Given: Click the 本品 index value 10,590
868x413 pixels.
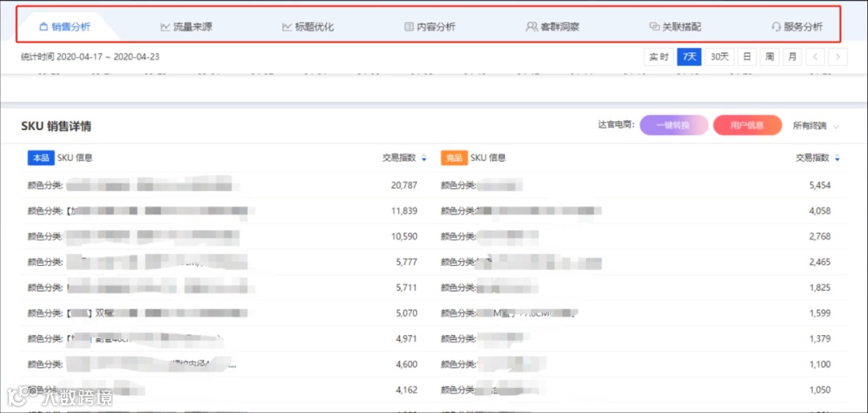Looking at the screenshot, I should pyautogui.click(x=403, y=236).
